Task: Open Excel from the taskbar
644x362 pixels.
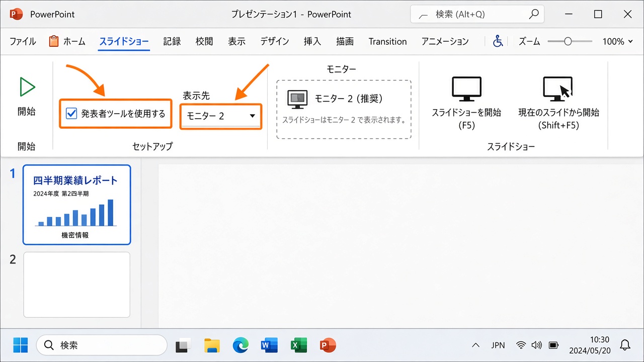Action: [x=299, y=345]
